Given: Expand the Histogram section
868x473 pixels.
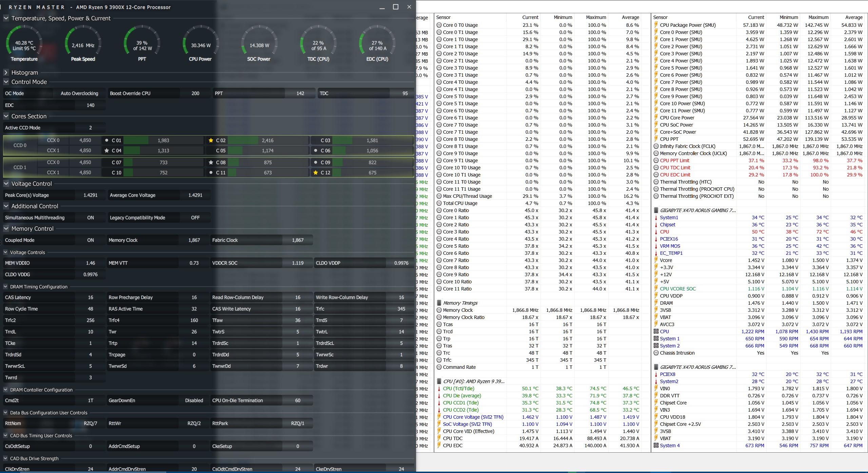Looking at the screenshot, I should [x=6, y=72].
